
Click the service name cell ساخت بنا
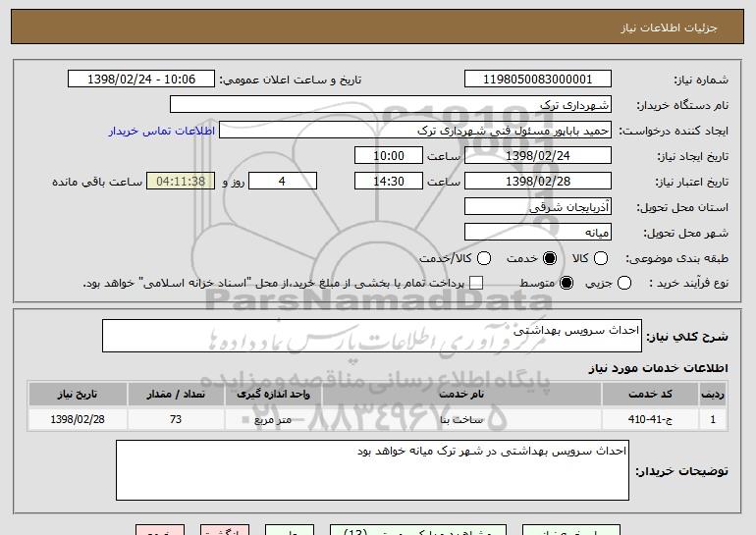[x=461, y=419]
